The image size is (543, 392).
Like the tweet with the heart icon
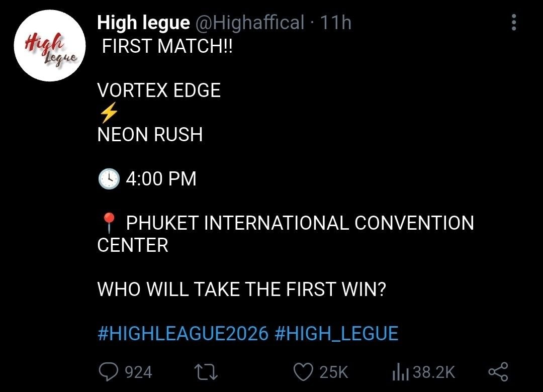pos(303,372)
